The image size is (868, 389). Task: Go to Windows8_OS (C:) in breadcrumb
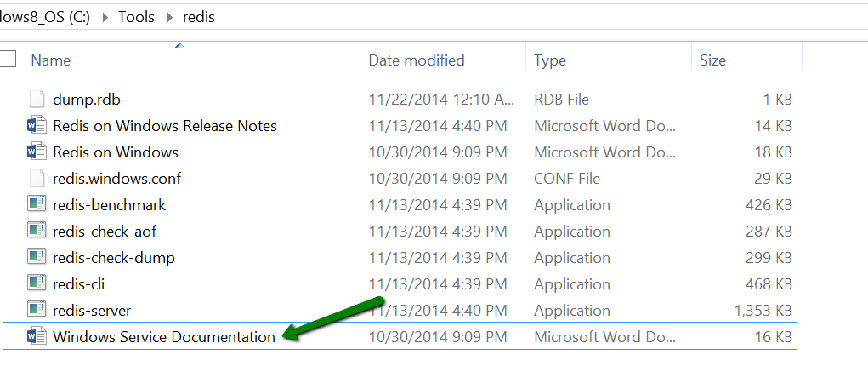tap(45, 17)
